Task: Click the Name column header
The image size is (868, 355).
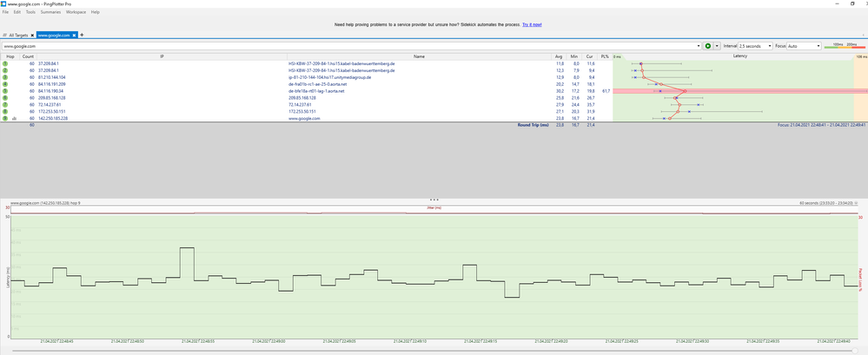Action: (x=419, y=56)
